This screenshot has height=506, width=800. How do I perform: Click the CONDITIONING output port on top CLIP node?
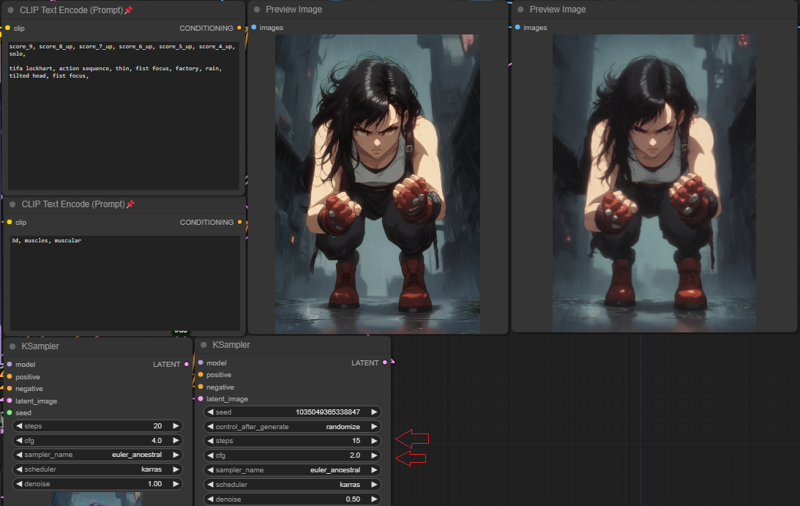tap(239, 28)
